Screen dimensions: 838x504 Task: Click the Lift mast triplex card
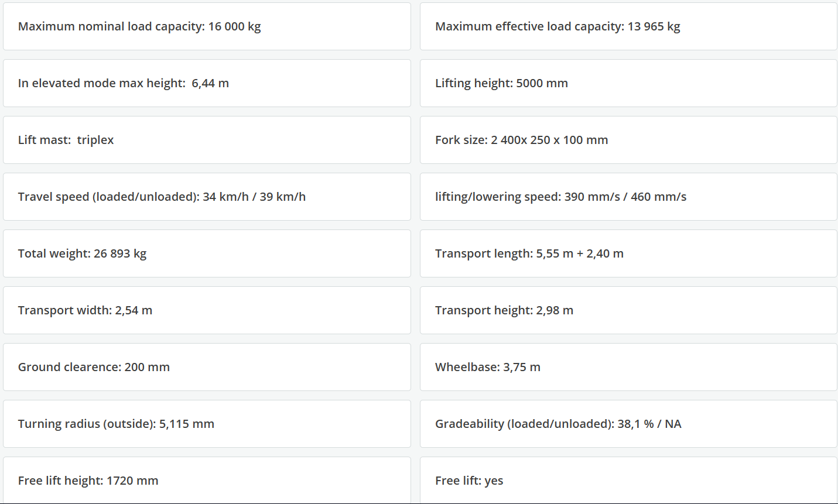207,140
